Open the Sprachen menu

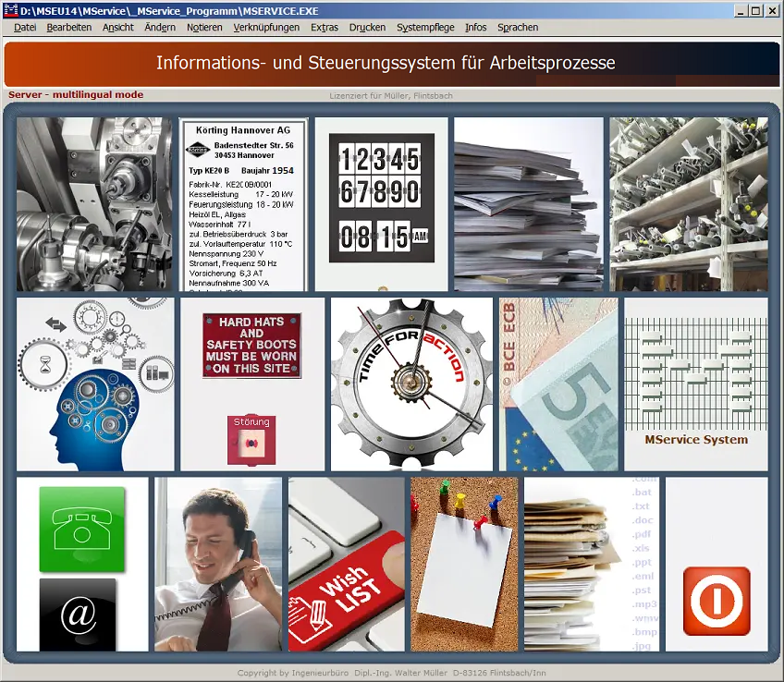pyautogui.click(x=518, y=28)
